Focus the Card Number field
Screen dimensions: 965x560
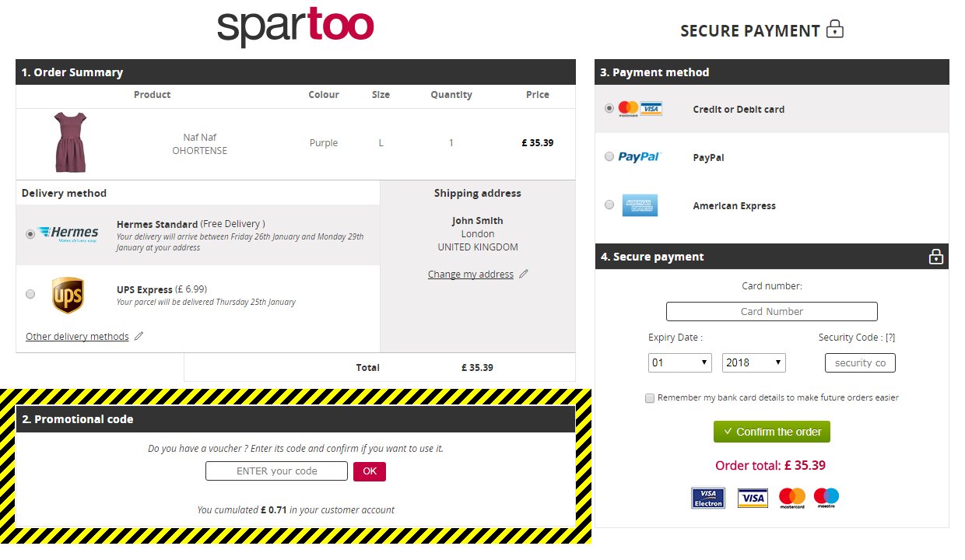click(772, 311)
